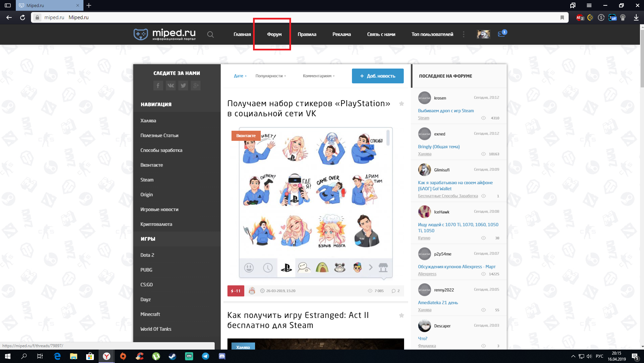Open Обсуждения купонов Aliexpress thread

(457, 267)
